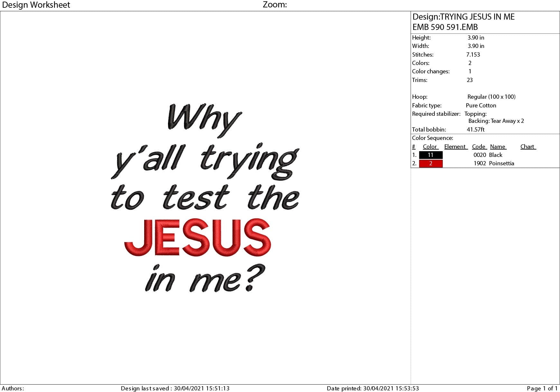
Task: Click the 'Zoom:' label at top
Action: (275, 5)
